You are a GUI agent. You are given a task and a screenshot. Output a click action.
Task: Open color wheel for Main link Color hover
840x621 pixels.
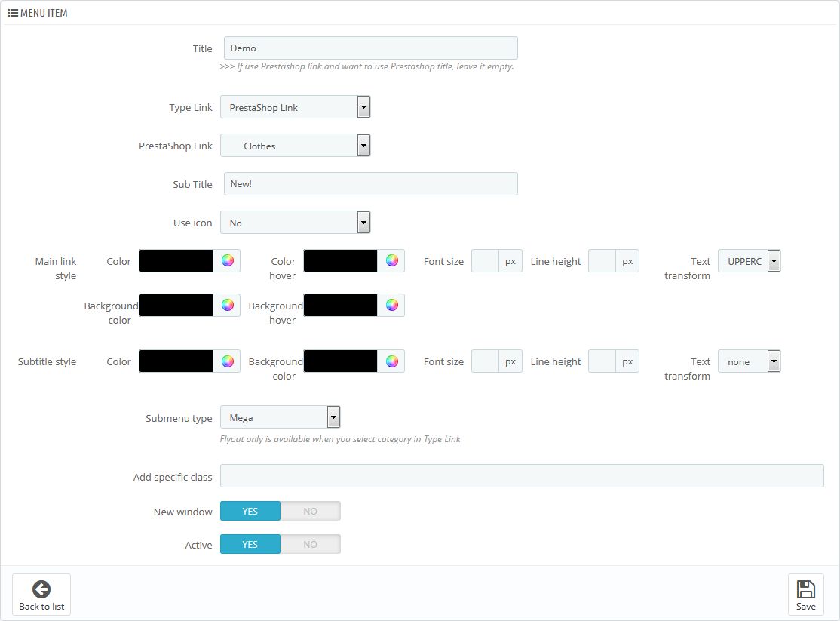391,261
